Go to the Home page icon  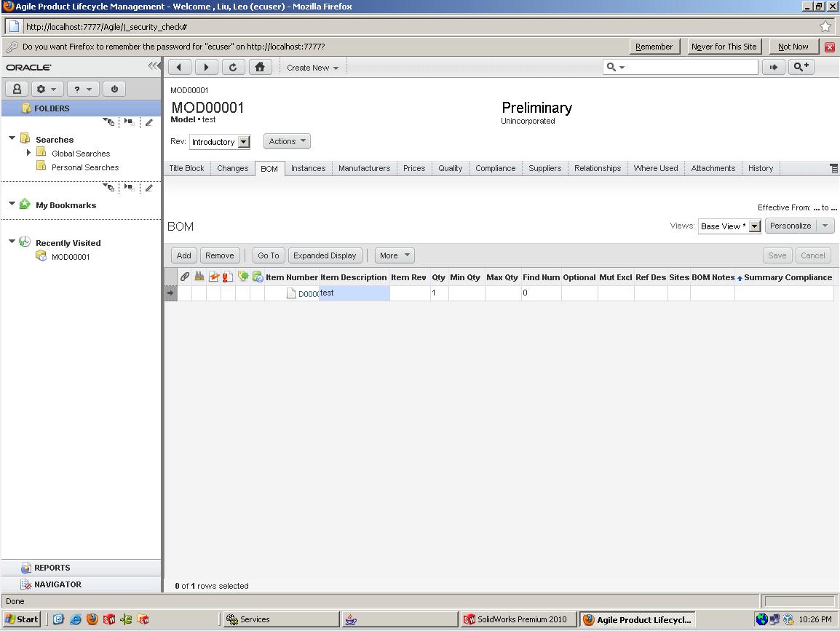(x=260, y=68)
